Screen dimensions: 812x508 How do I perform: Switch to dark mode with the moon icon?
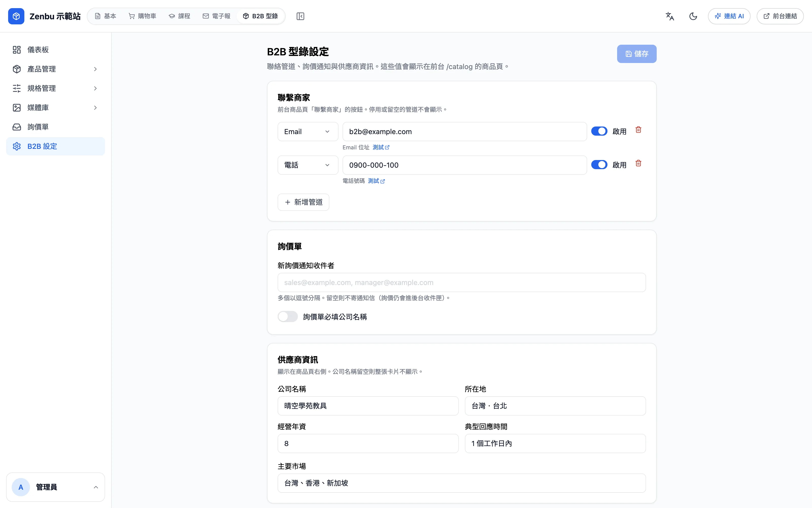click(693, 16)
